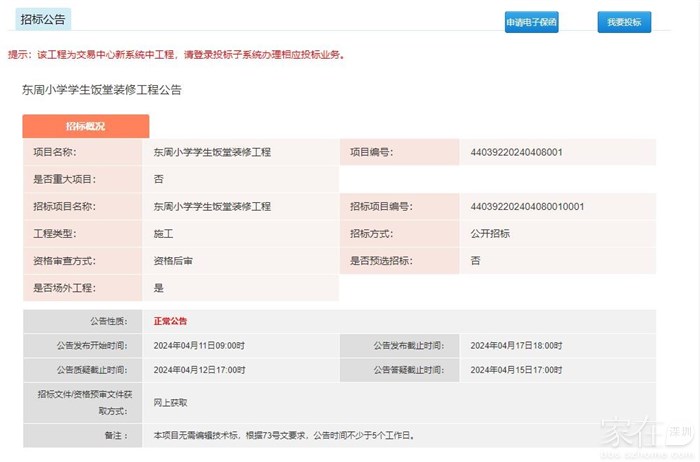Click the answer deadline 2024年04月15日17:00时
The width and height of the screenshot is (700, 462).
[x=516, y=369]
